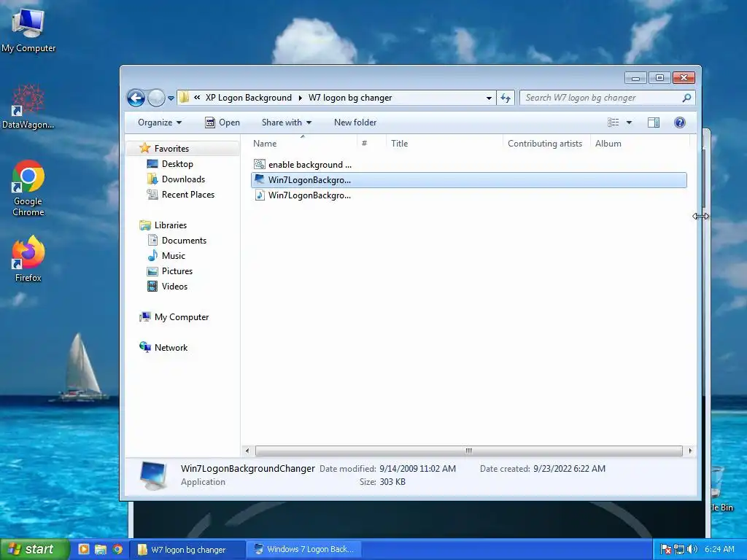Image resolution: width=747 pixels, height=560 pixels.
Task: Toggle the preview pane
Action: [654, 122]
